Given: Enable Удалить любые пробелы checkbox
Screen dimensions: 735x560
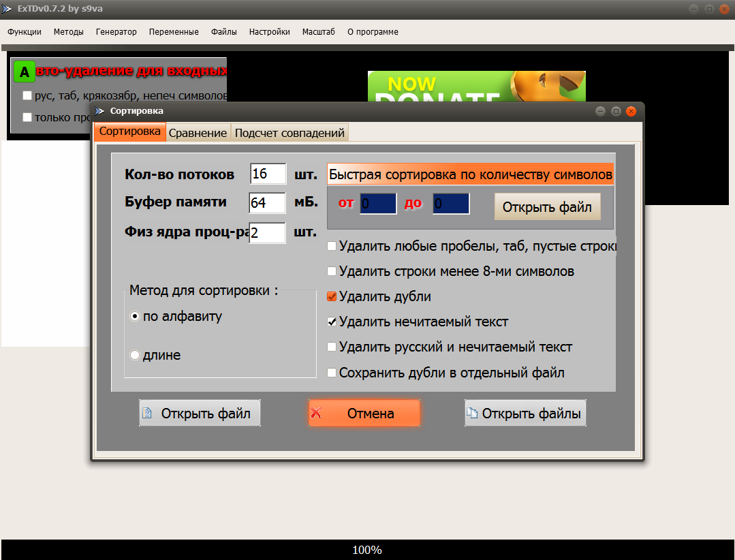Looking at the screenshot, I should 332,246.
